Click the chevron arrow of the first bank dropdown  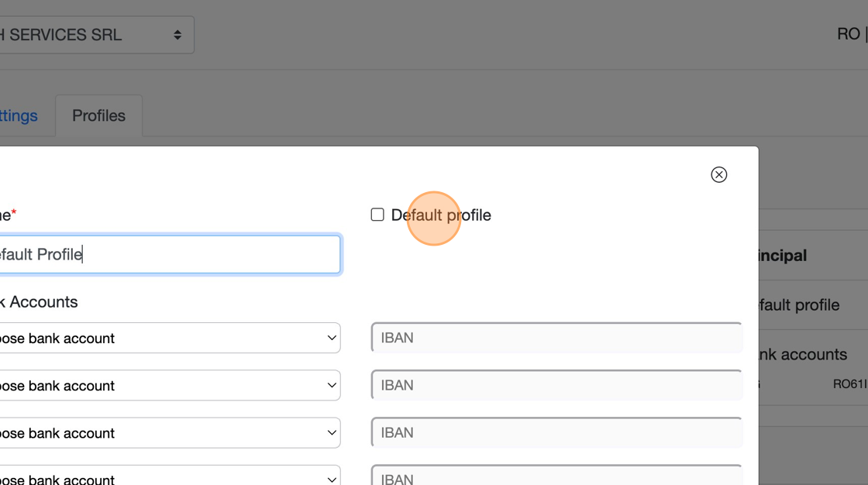[332, 338]
